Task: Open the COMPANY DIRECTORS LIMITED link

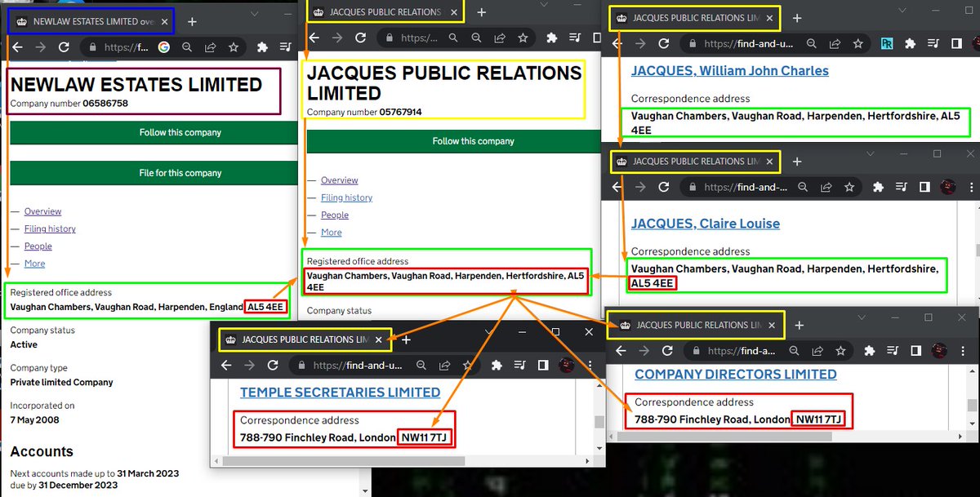Action: (736, 374)
